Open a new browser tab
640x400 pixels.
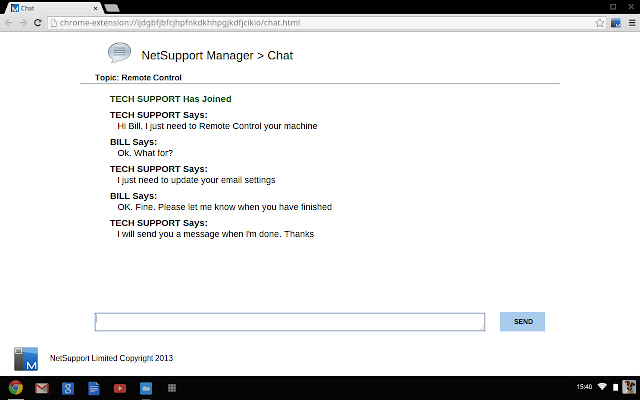pos(111,8)
